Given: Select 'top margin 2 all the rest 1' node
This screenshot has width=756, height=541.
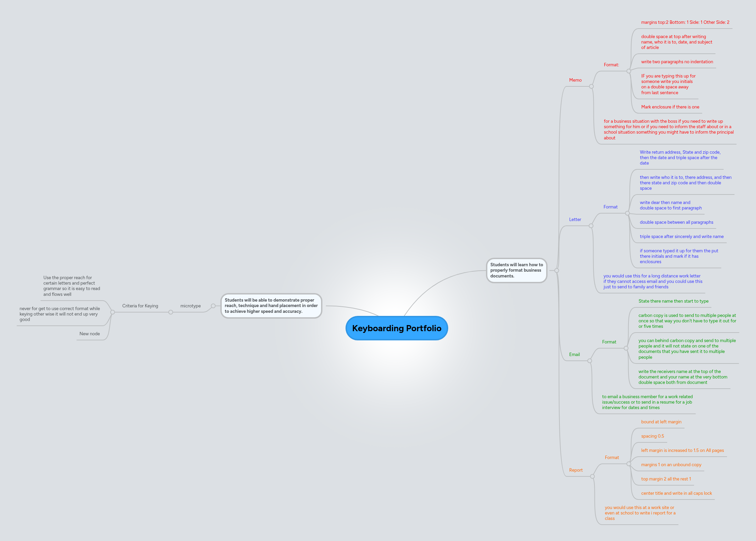Looking at the screenshot, I should (666, 479).
